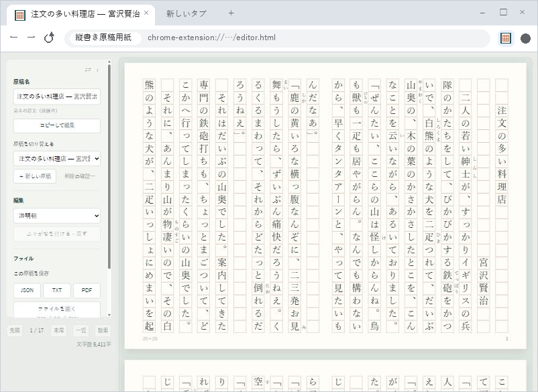Open the 一覧 page list
Screen dimensions: 538x392
coord(81,330)
